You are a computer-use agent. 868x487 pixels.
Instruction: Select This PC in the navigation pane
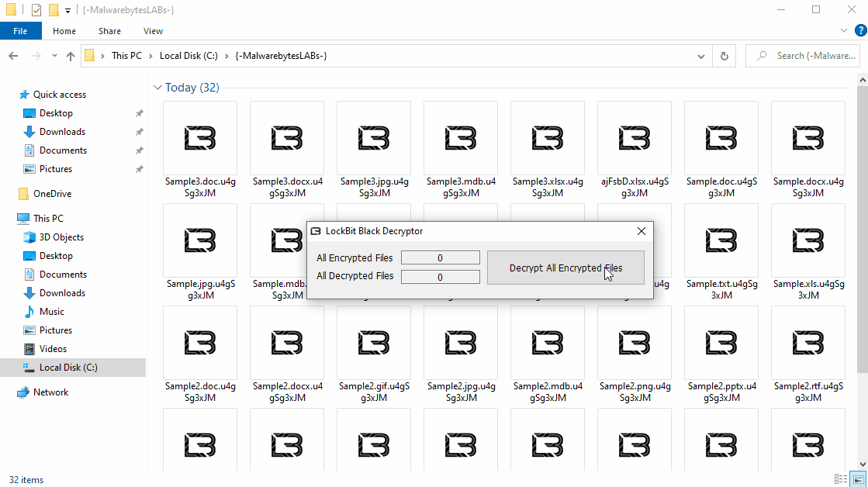pos(48,219)
